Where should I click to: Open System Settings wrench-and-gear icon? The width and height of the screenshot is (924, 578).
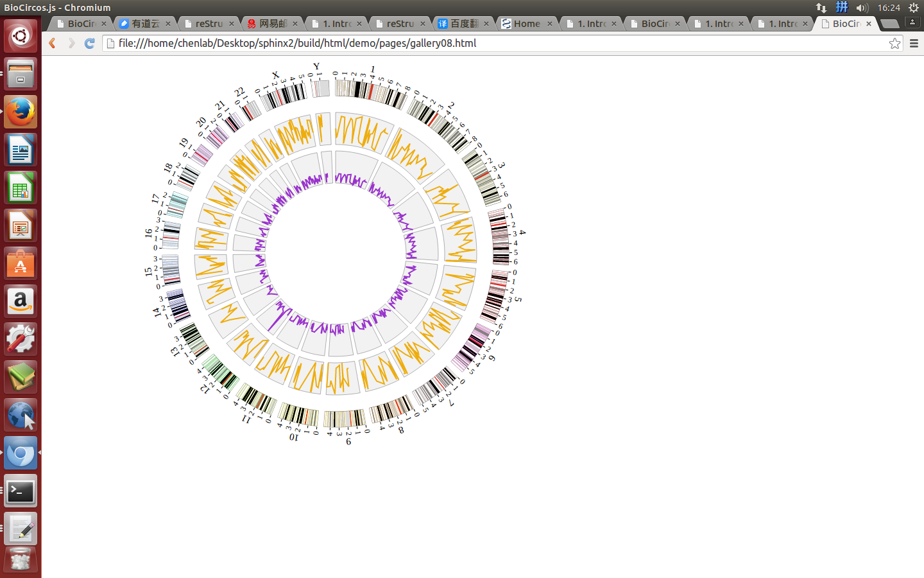tap(21, 339)
